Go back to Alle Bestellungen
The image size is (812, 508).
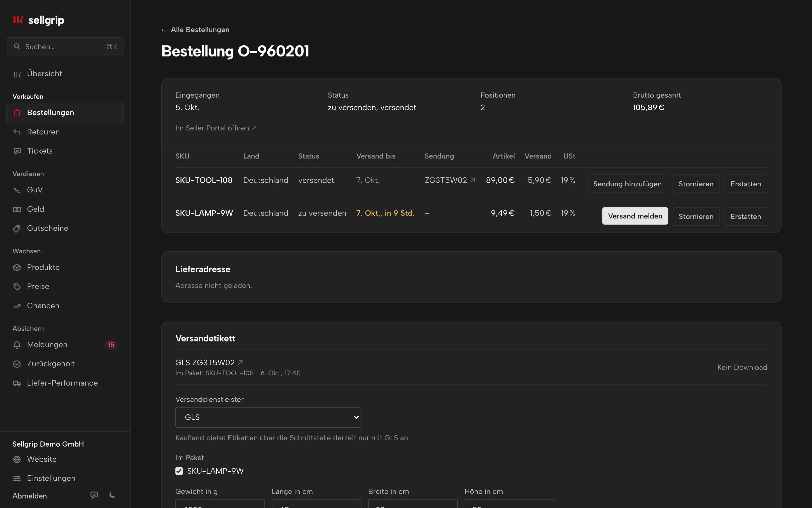[195, 30]
